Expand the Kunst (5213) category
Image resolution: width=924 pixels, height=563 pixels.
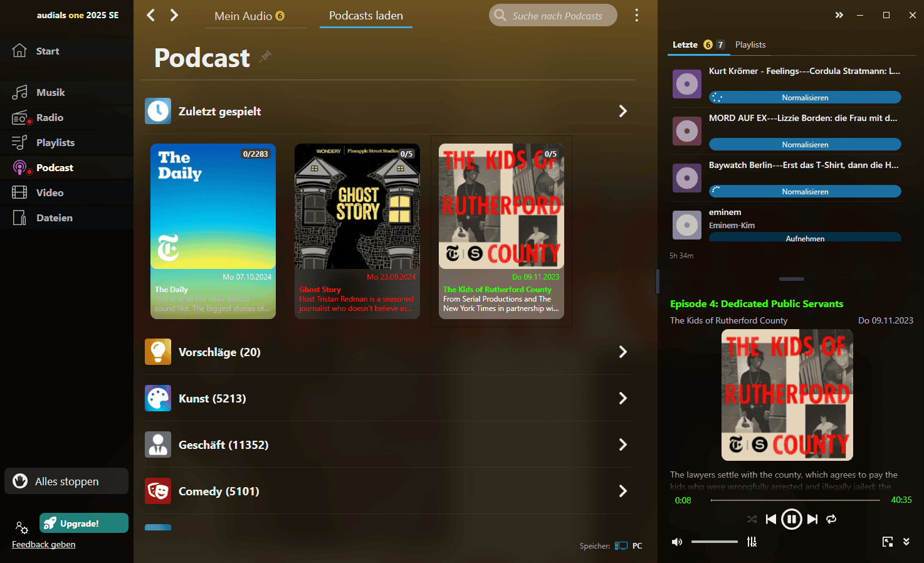coord(622,398)
